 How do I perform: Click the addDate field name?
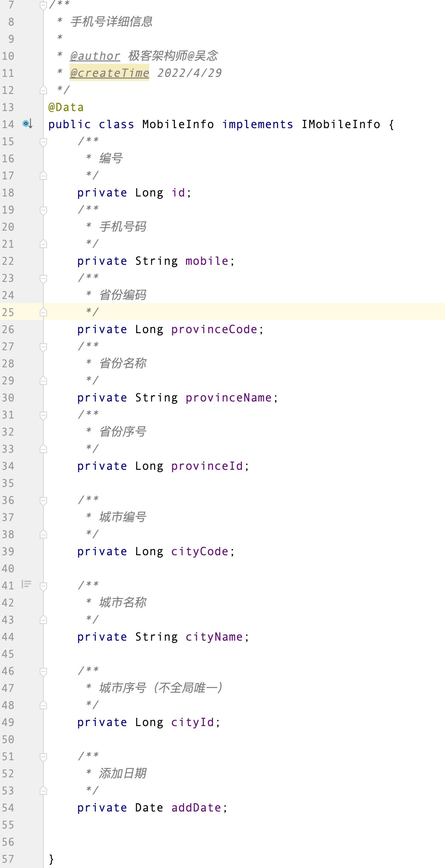pos(196,808)
